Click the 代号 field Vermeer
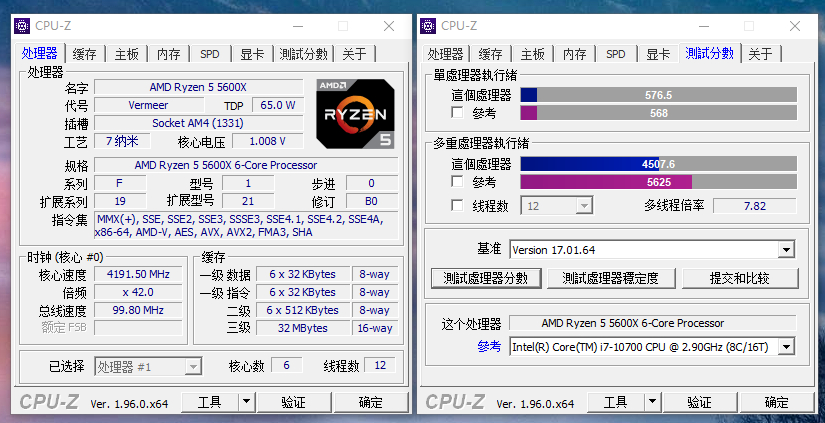Image resolution: width=825 pixels, height=423 pixels. tap(148, 105)
